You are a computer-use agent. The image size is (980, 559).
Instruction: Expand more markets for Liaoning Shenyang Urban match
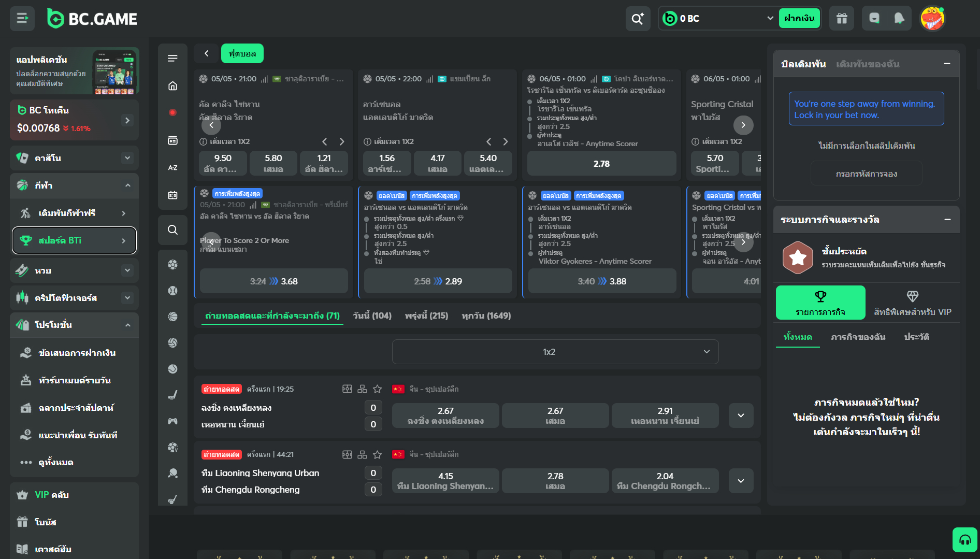click(x=741, y=481)
